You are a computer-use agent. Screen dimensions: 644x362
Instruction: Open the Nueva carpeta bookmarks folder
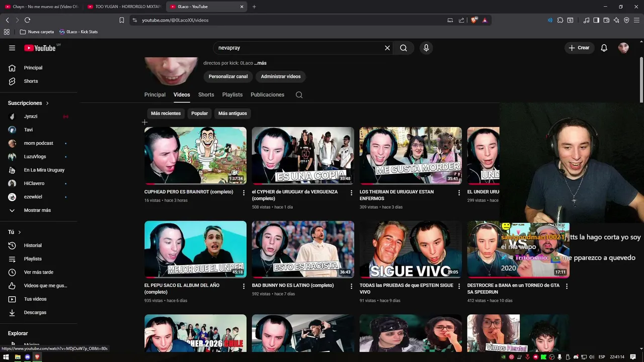click(x=37, y=32)
